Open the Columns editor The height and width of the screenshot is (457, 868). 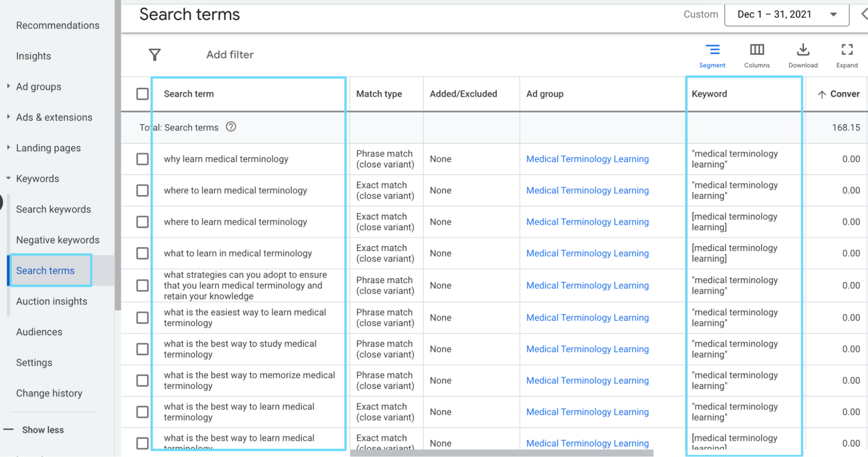pyautogui.click(x=757, y=56)
